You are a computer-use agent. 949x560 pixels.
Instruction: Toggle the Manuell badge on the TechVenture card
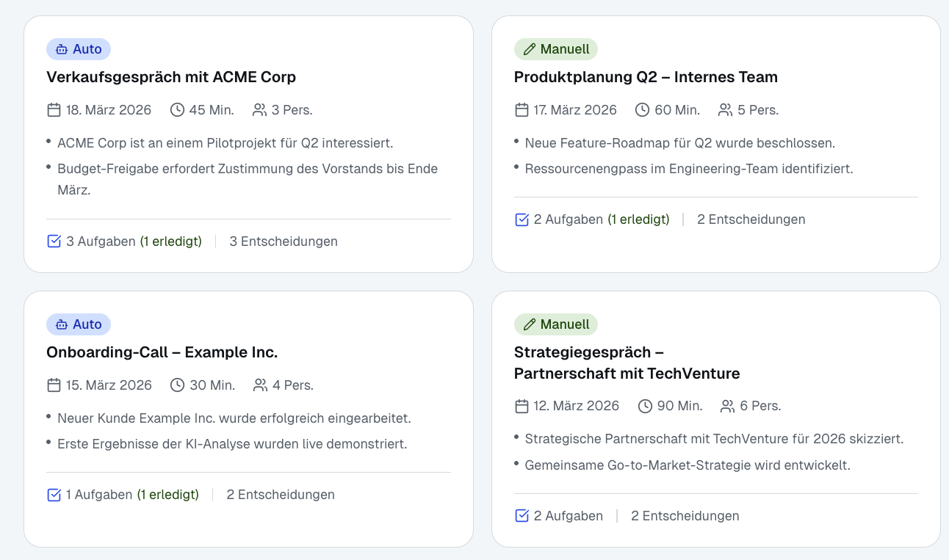(556, 324)
